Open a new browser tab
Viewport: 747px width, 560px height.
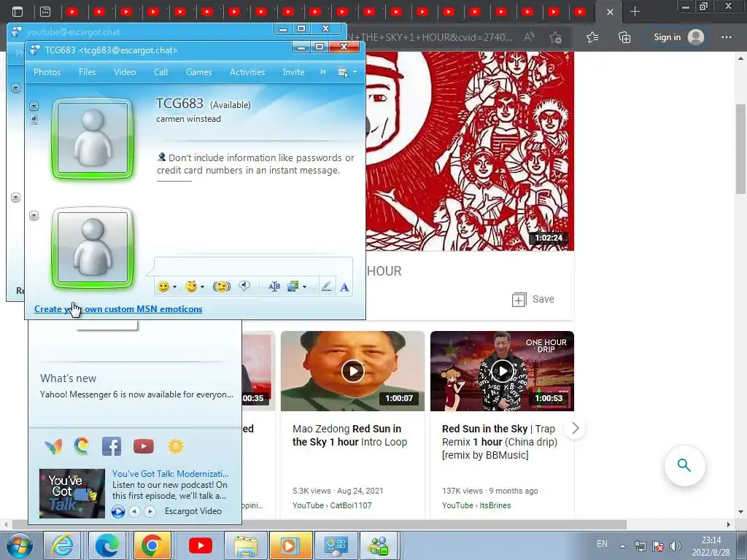[x=635, y=12]
